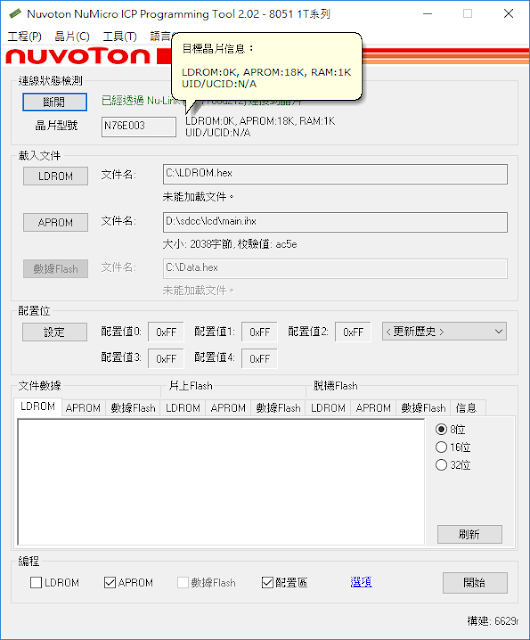The height and width of the screenshot is (640, 530).
Task: Click the chip info text 'LDROM:0K, APROM:18K, RAM:1K' under the balloon
Action: click(x=260, y=121)
